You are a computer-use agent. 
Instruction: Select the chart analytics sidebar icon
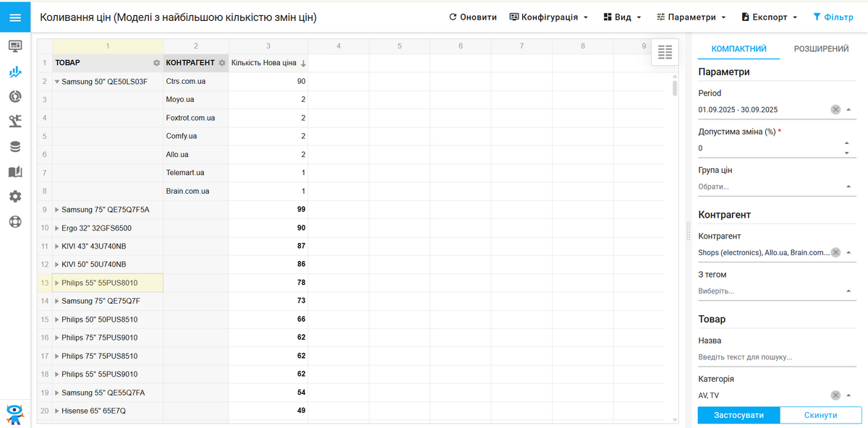tap(15, 72)
